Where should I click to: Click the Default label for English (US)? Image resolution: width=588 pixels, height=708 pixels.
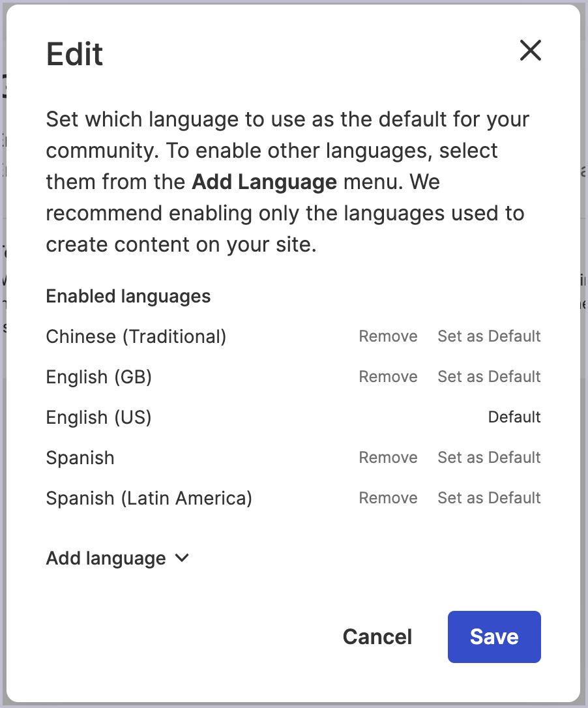coord(514,417)
